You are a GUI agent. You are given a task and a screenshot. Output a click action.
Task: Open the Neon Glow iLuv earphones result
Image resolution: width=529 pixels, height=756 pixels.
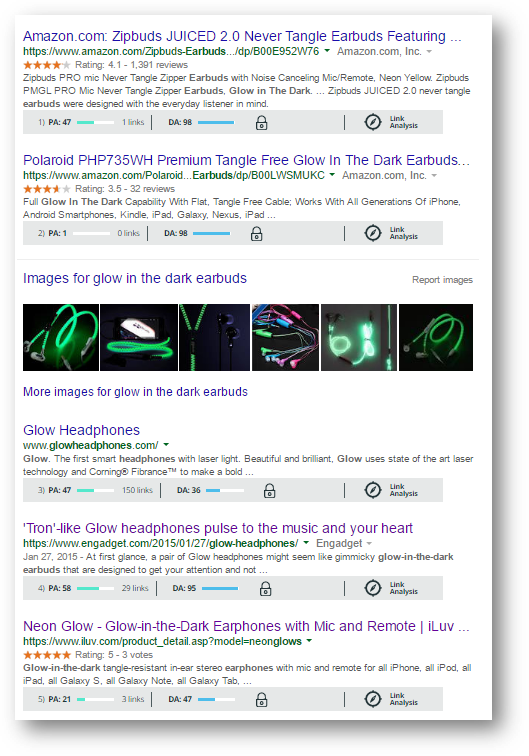pos(246,626)
